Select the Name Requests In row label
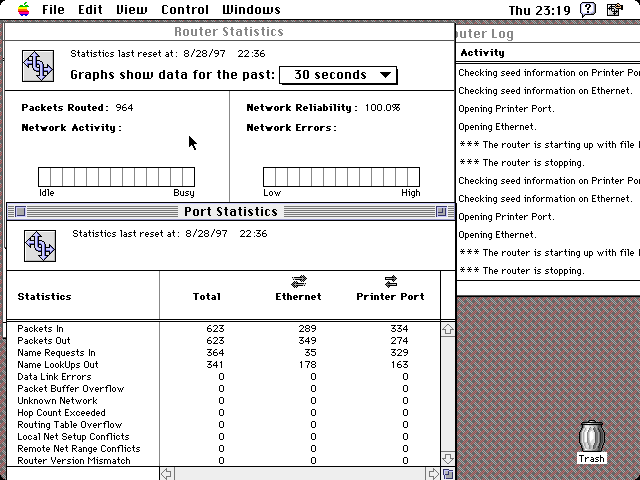Screen dimensions: 640x480 (x=56, y=353)
